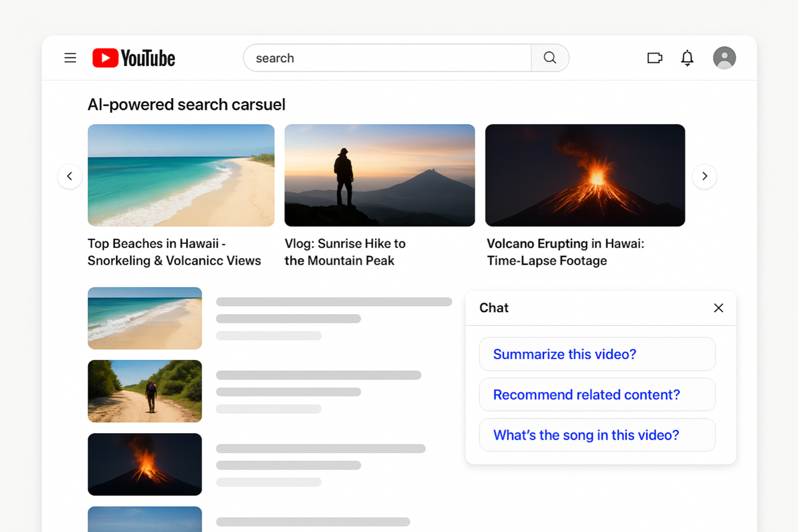Open the hamburger navigation menu

[x=70, y=57]
